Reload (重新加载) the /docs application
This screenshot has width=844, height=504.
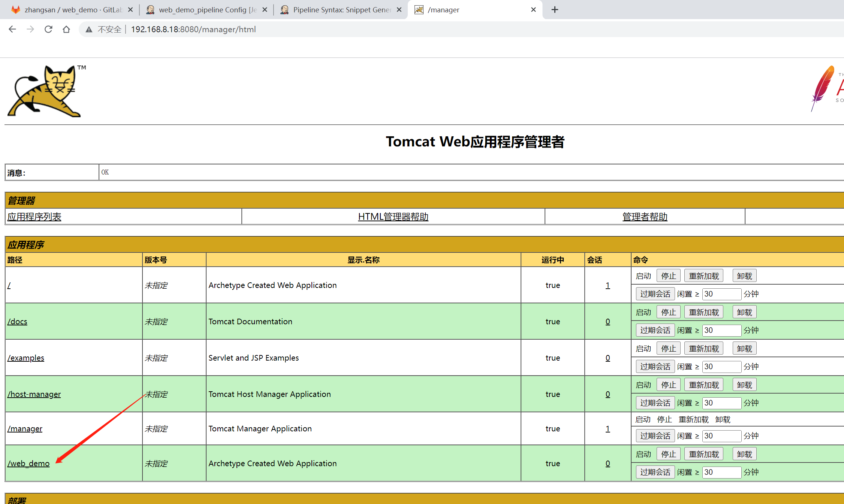tap(704, 312)
